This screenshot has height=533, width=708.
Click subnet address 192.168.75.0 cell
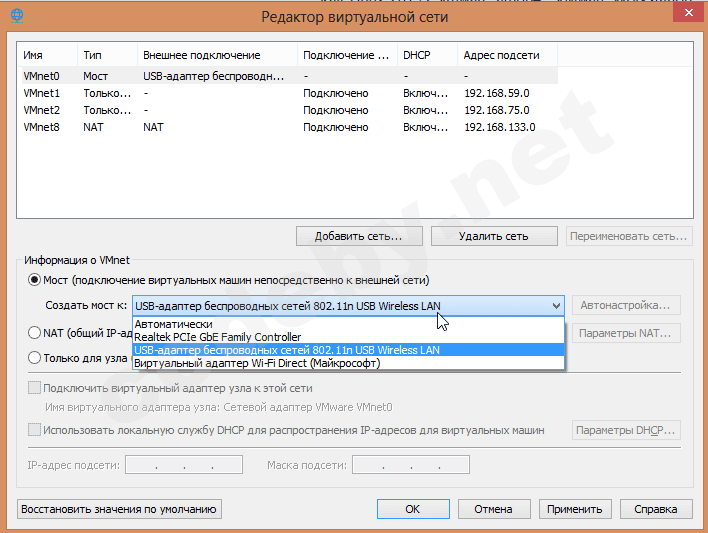click(497, 110)
